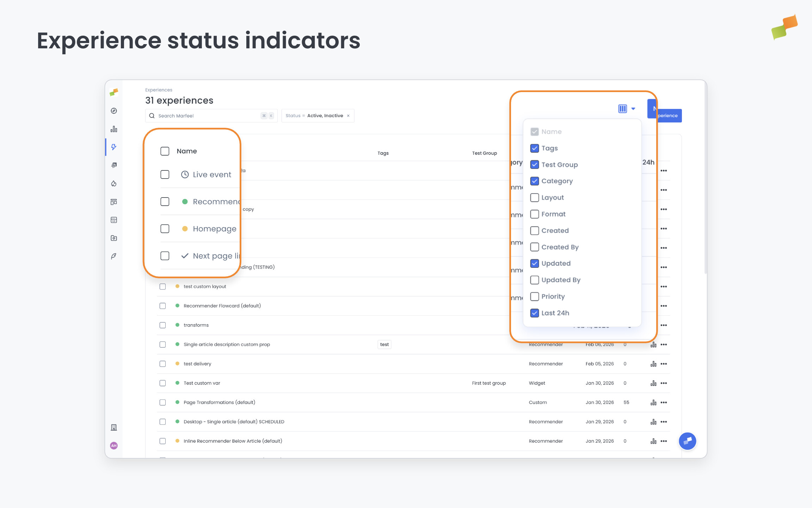Remove the Active, Inactive status filter
Viewport: 812px width, 508px height.
click(x=348, y=115)
